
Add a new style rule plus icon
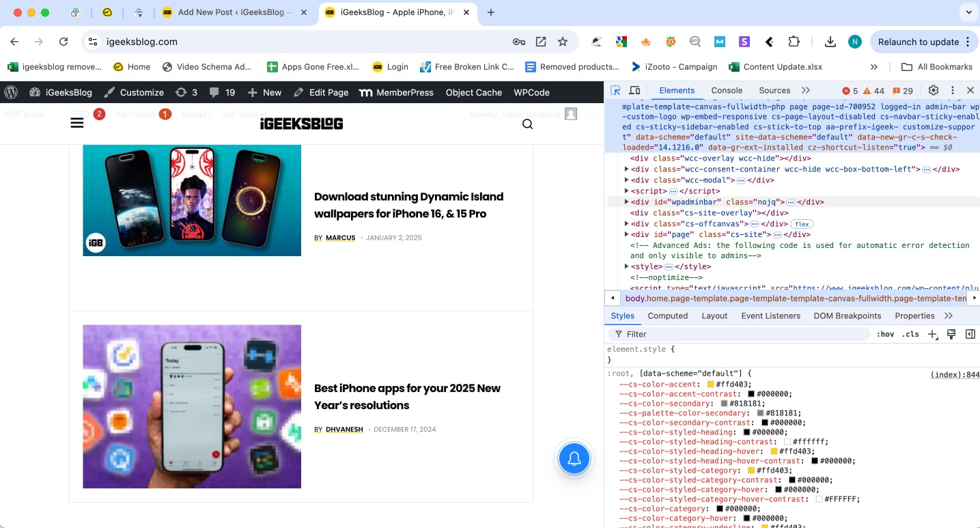click(x=933, y=334)
